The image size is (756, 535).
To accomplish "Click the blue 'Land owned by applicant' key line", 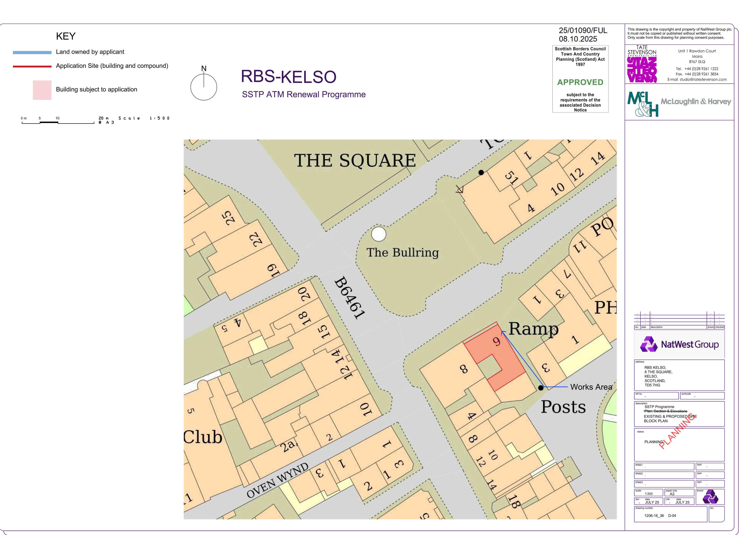I will coord(32,52).
